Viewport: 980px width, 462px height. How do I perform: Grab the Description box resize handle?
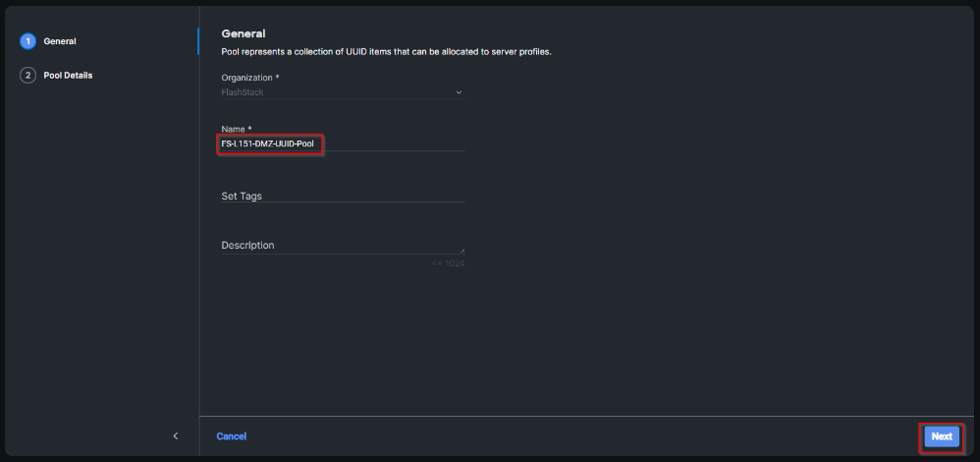click(x=462, y=250)
